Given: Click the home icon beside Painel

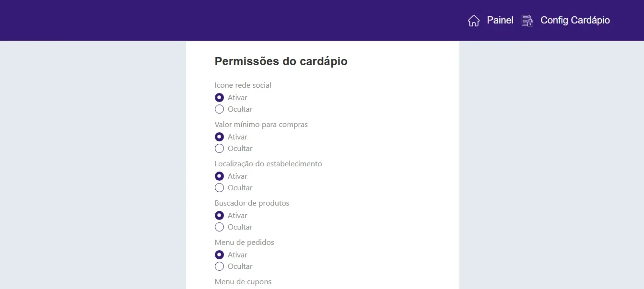Looking at the screenshot, I should 473,21.
